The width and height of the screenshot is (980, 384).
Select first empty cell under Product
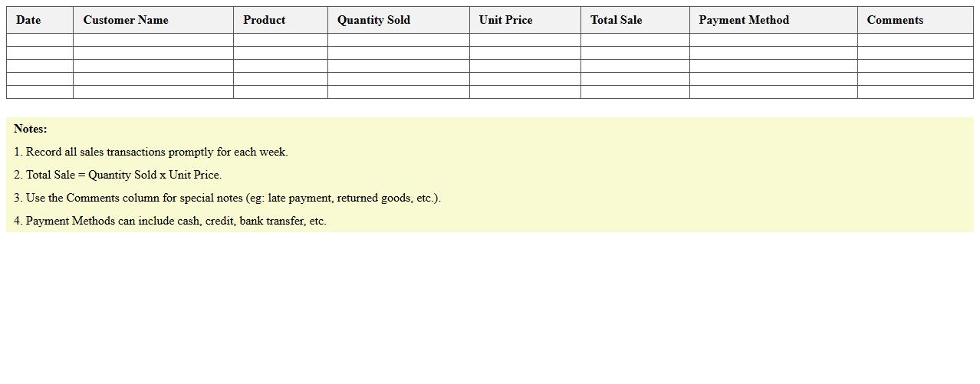280,40
